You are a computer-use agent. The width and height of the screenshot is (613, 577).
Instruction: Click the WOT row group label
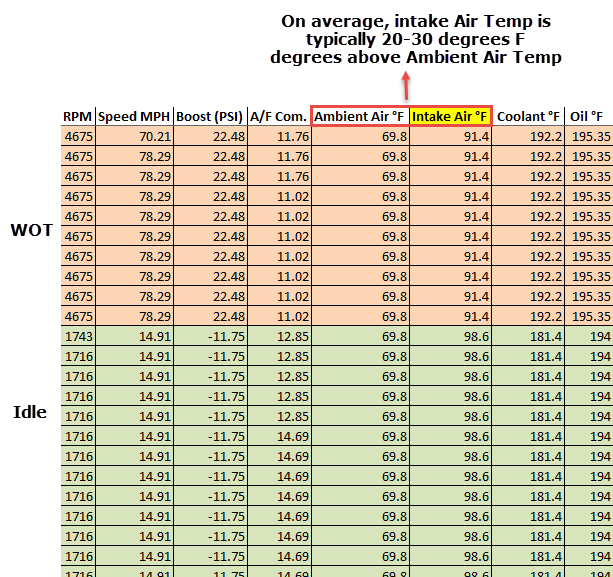coord(31,230)
